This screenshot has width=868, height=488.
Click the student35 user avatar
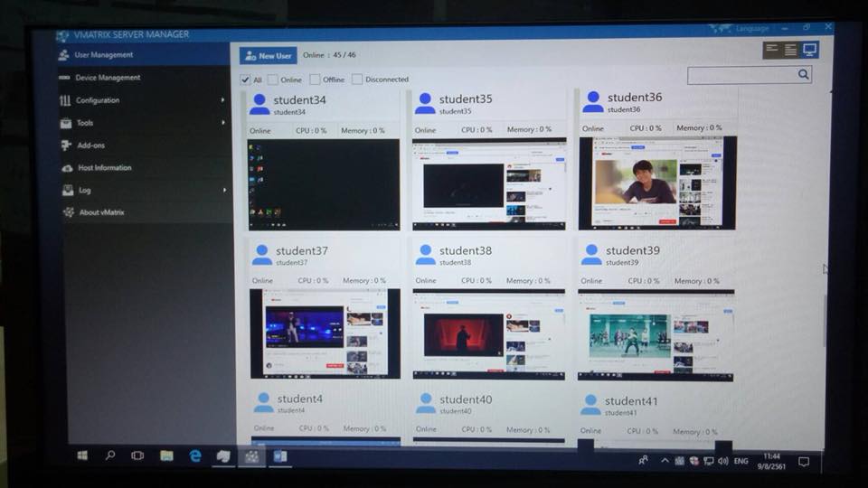pos(425,103)
